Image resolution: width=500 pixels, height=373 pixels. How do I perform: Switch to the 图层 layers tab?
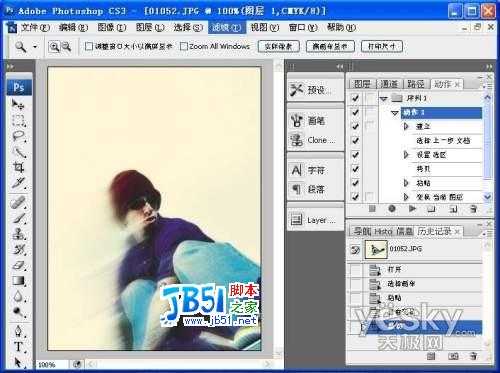(362, 84)
